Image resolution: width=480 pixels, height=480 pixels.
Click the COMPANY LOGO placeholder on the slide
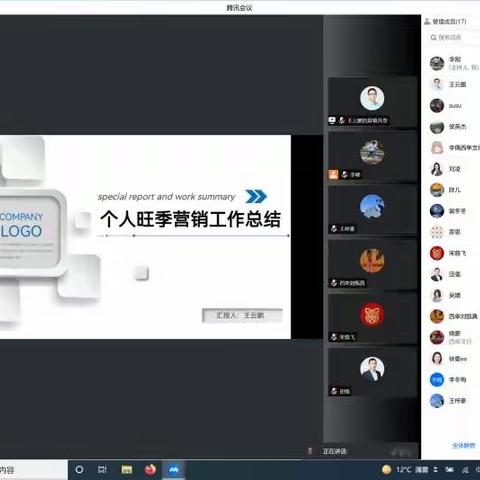point(21,226)
